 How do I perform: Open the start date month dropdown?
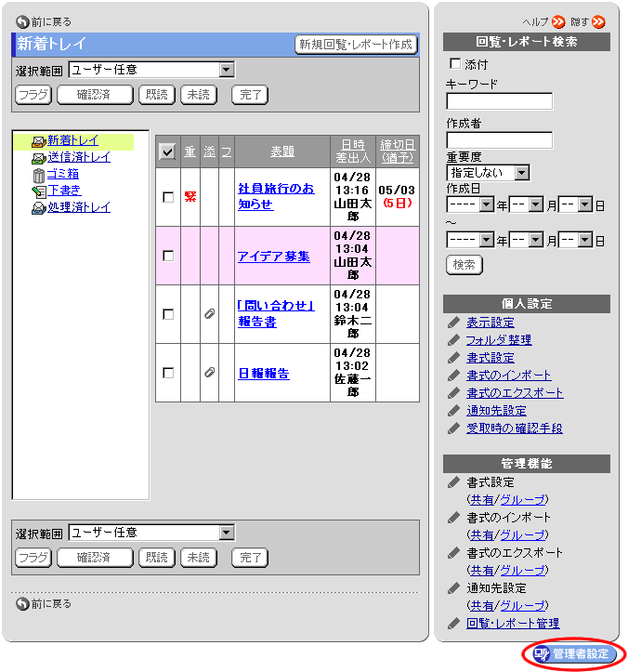pos(526,204)
